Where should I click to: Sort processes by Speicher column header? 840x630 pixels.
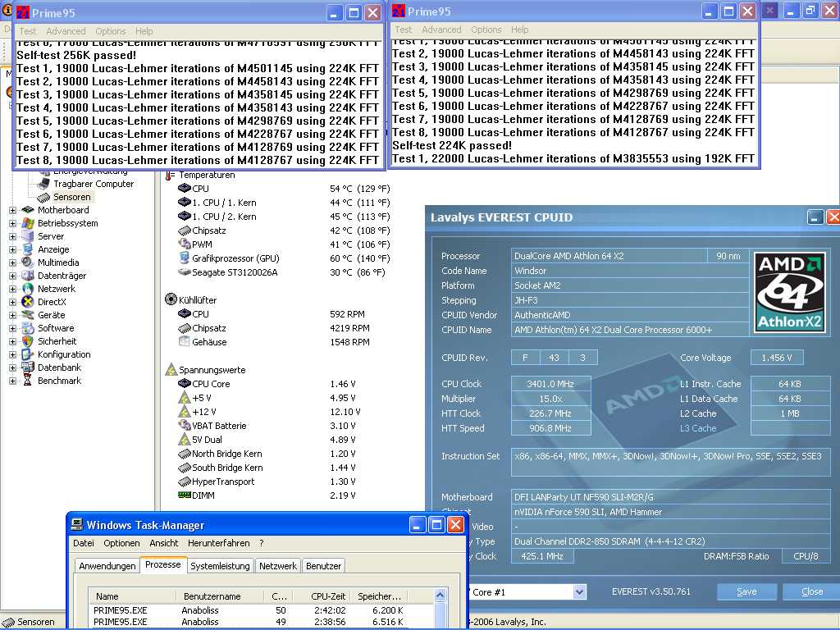tap(379, 596)
